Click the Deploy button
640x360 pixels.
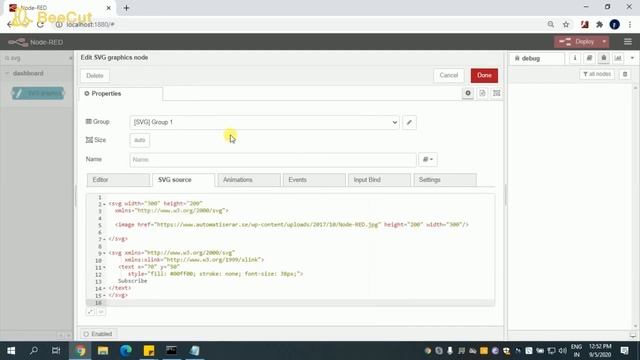click(577, 42)
